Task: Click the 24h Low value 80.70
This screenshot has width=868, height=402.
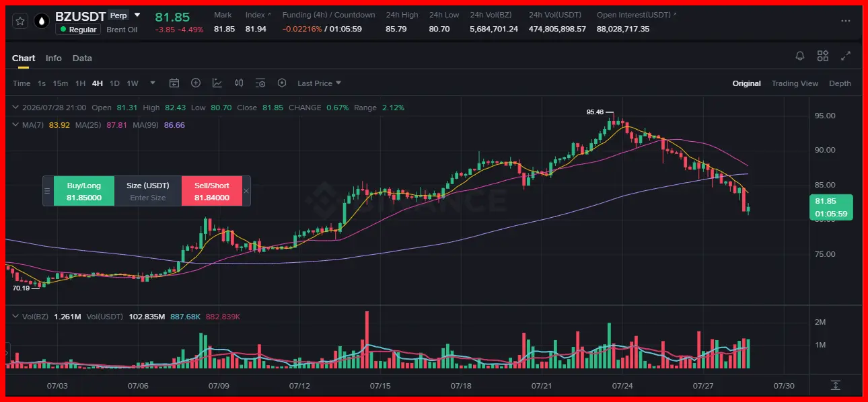Action: click(x=439, y=29)
